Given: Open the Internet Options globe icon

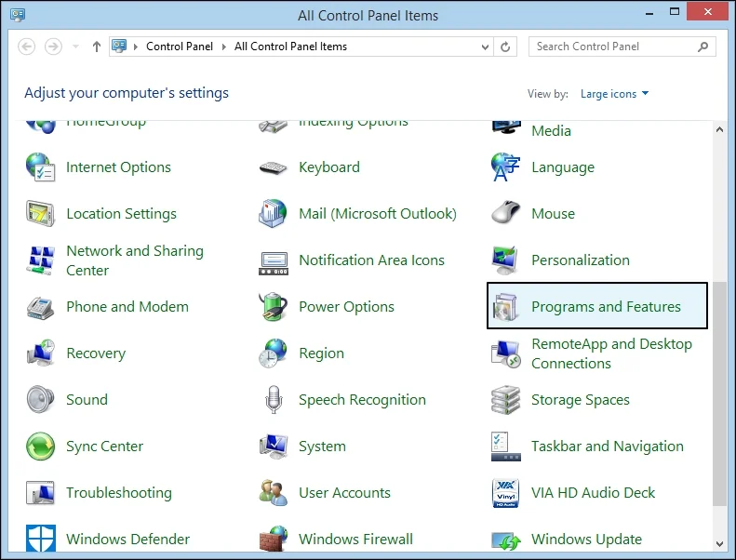Looking at the screenshot, I should click(40, 167).
